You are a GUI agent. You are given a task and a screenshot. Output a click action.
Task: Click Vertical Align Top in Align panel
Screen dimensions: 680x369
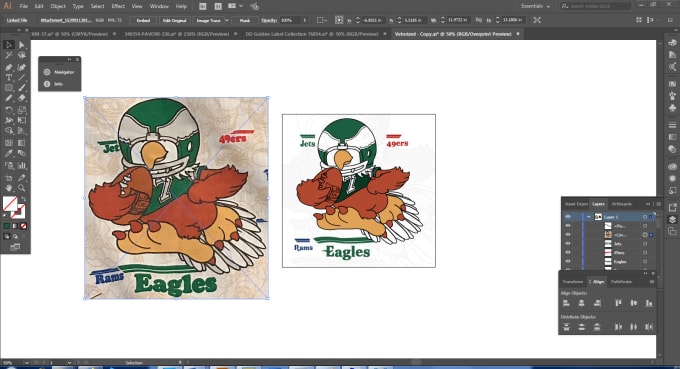point(618,303)
